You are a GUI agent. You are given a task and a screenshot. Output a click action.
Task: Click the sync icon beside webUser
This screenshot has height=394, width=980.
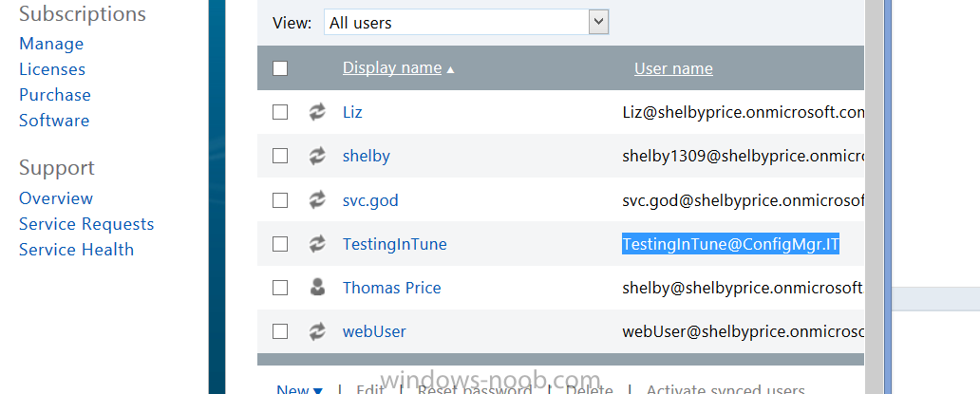click(317, 331)
